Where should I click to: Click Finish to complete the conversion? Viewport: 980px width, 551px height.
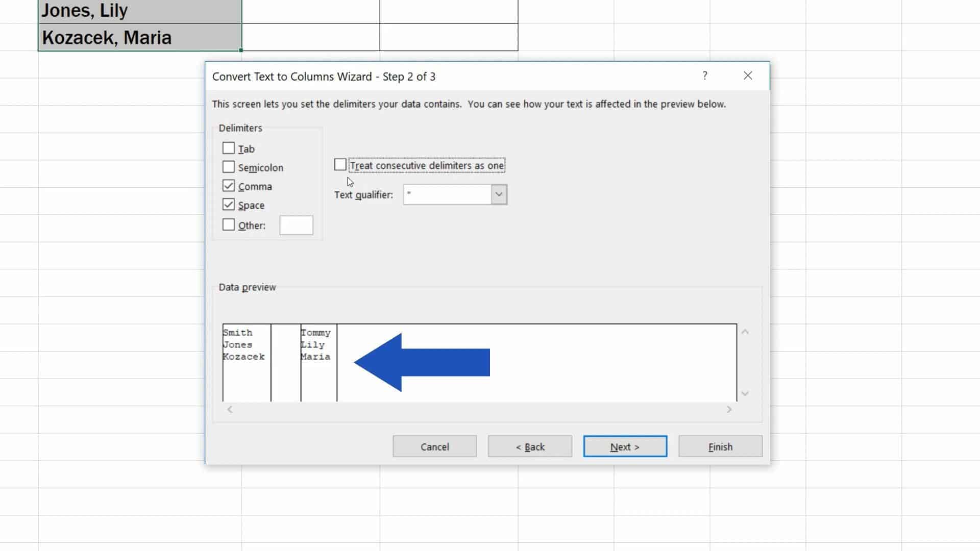[x=720, y=446]
